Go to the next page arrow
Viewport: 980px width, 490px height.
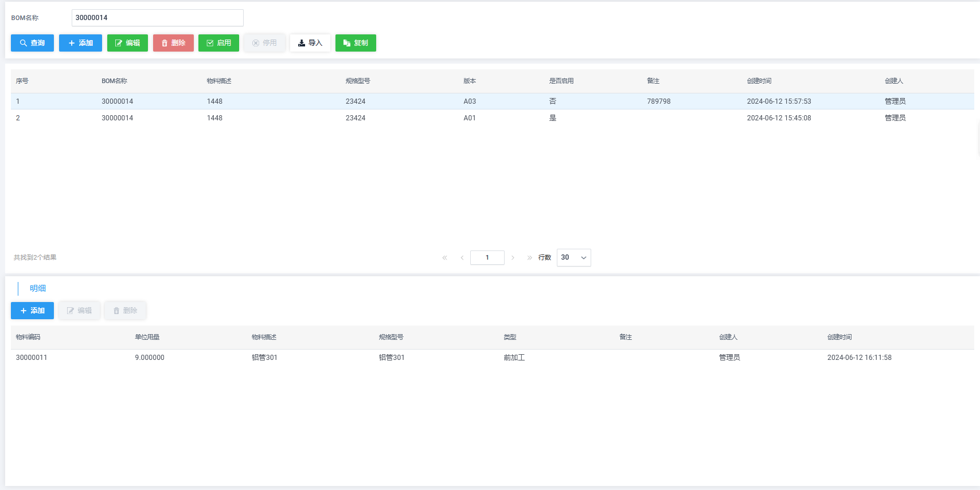tap(513, 258)
